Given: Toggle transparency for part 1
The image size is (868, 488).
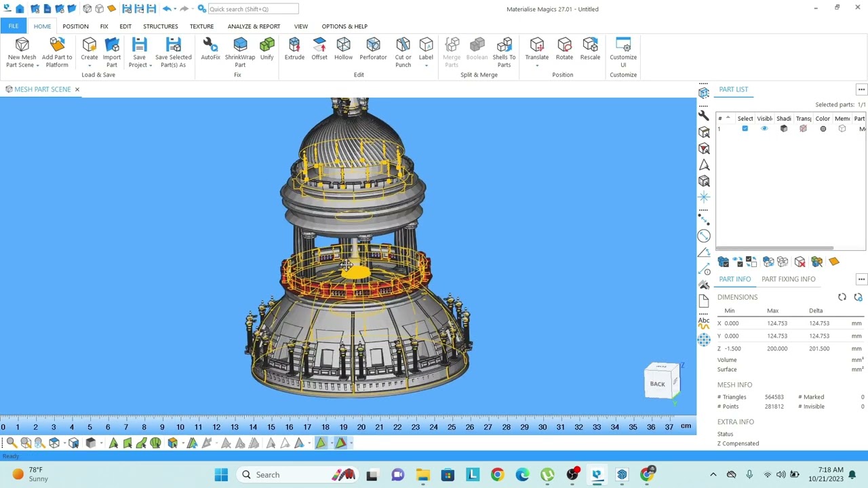Looking at the screenshot, I should (x=803, y=129).
